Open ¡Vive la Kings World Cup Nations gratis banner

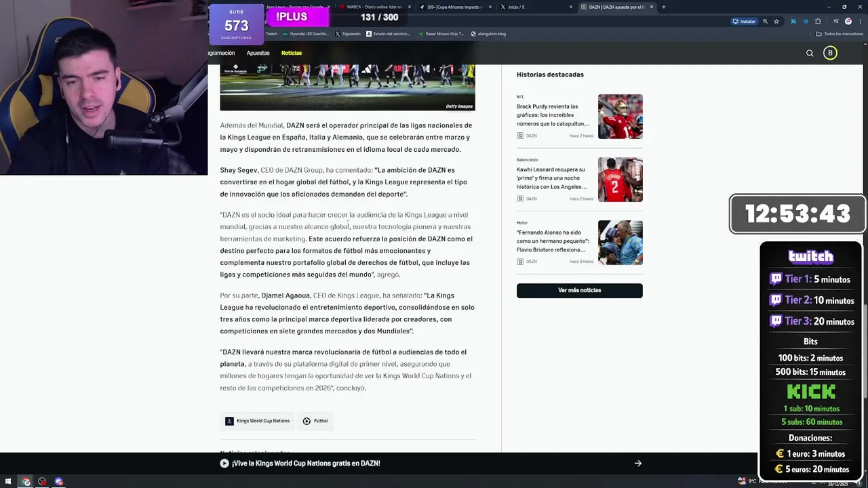point(306,464)
